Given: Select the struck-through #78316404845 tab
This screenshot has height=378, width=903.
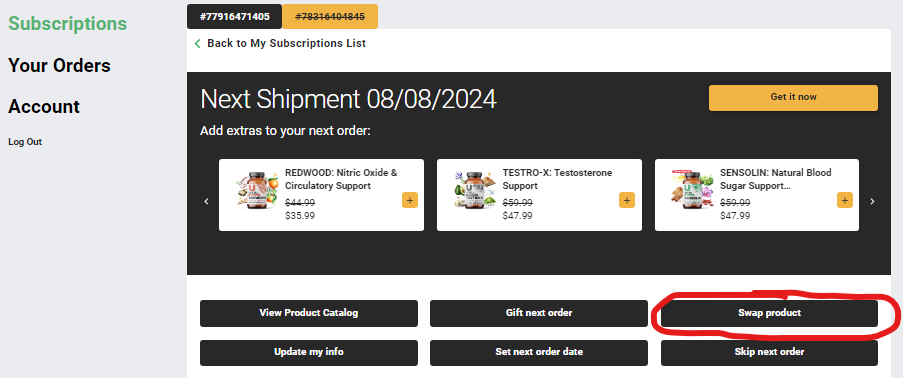Looking at the screenshot, I should (330, 17).
